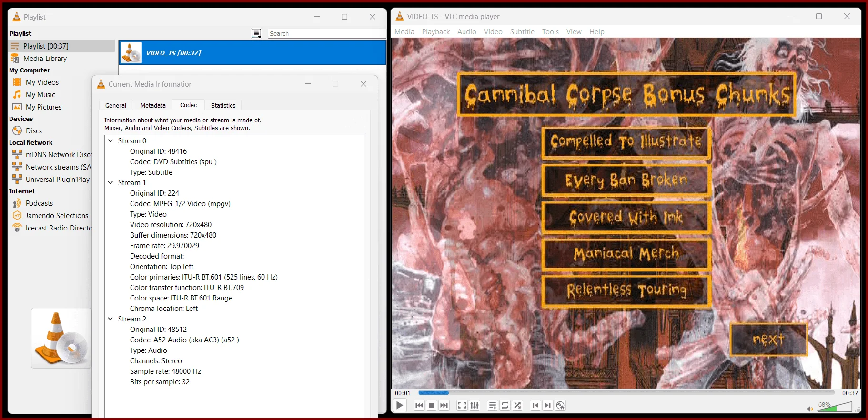This screenshot has height=420, width=868.
Task: Skip to next media in VLC controls
Action: (444, 405)
